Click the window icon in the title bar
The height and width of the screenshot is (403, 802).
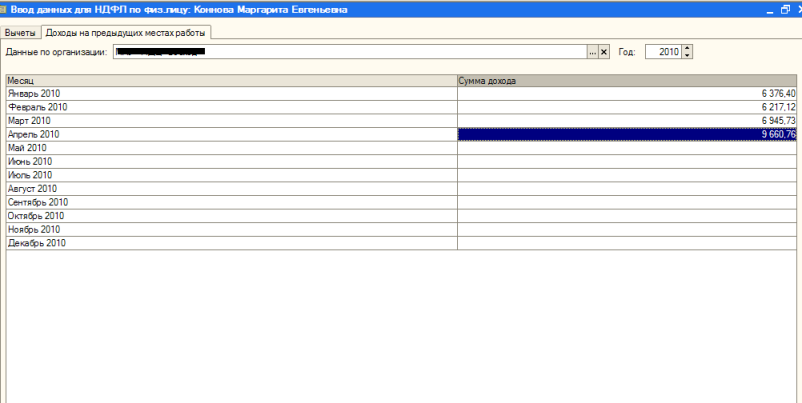point(3,9)
